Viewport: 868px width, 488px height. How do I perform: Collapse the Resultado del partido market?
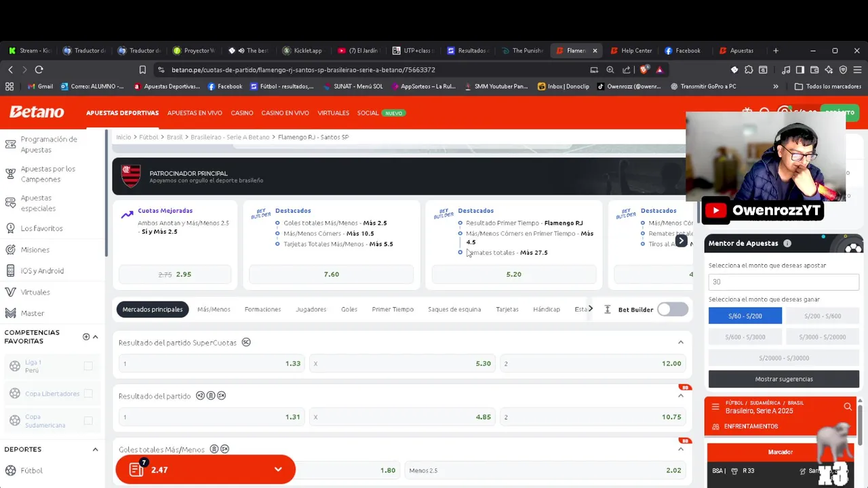point(680,396)
